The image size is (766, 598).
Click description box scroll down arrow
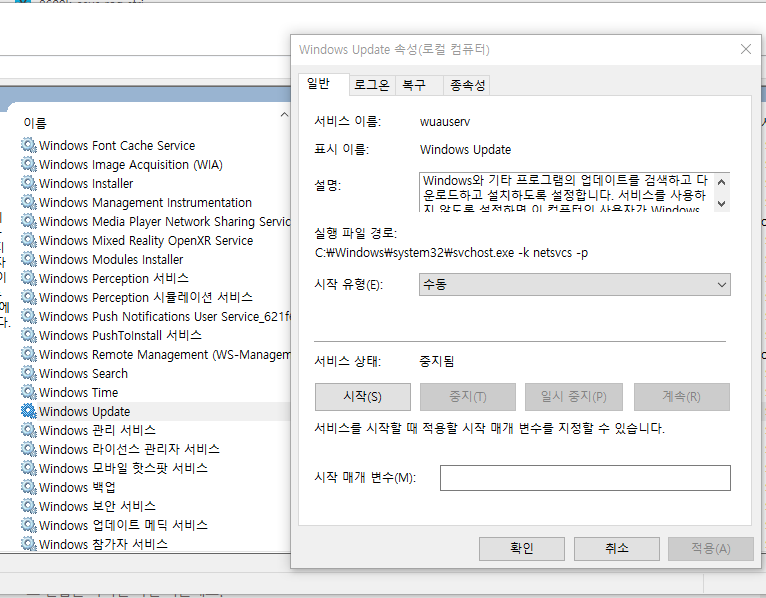(x=722, y=204)
